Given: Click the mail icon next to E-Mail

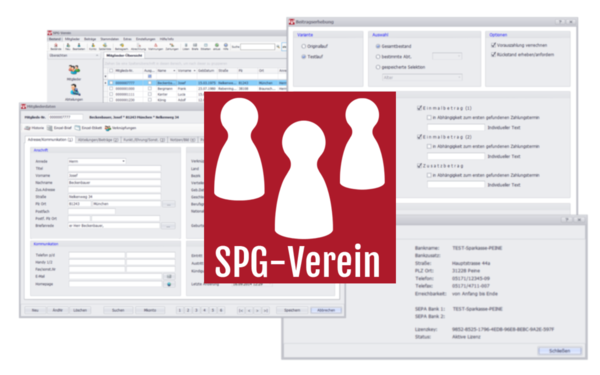Looking at the screenshot, I should [169, 276].
